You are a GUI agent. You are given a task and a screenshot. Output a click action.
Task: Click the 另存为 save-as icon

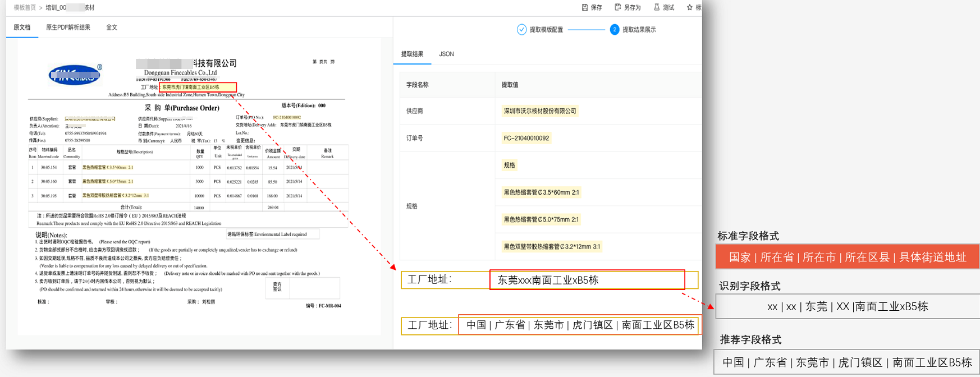click(618, 7)
